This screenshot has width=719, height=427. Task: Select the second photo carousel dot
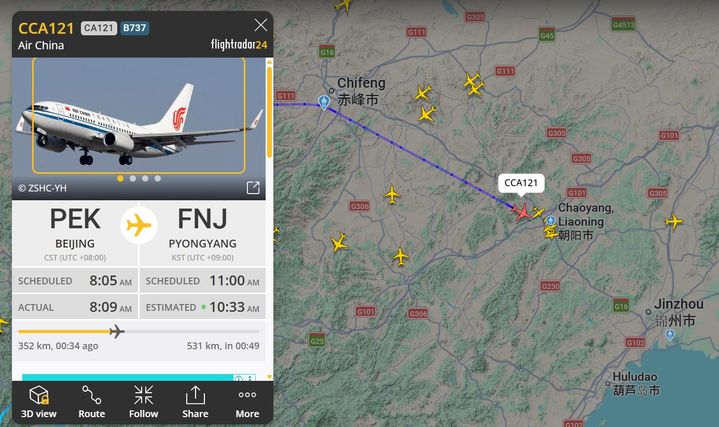click(x=133, y=178)
